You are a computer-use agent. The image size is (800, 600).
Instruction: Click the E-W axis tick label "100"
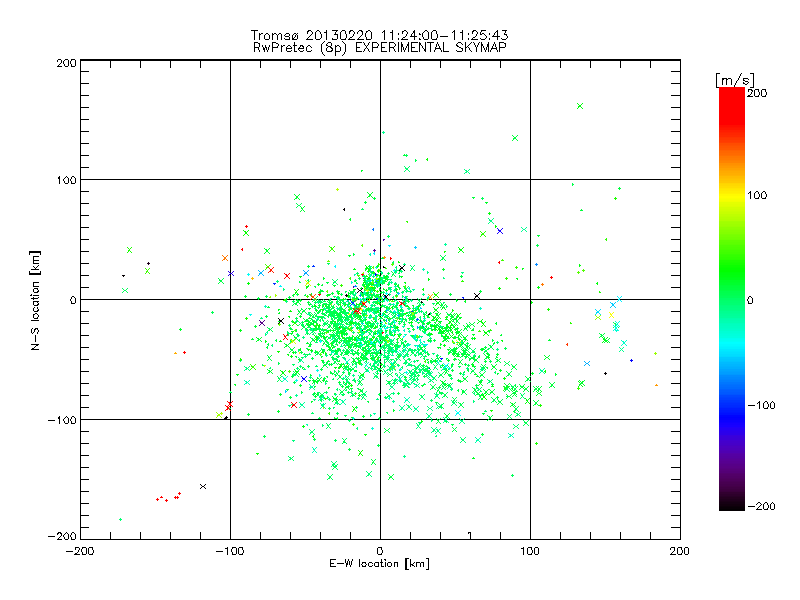click(x=530, y=551)
